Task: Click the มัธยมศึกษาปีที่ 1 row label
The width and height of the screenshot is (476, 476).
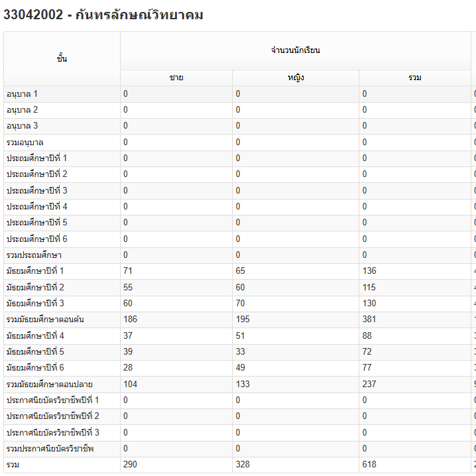Action: click(35, 271)
